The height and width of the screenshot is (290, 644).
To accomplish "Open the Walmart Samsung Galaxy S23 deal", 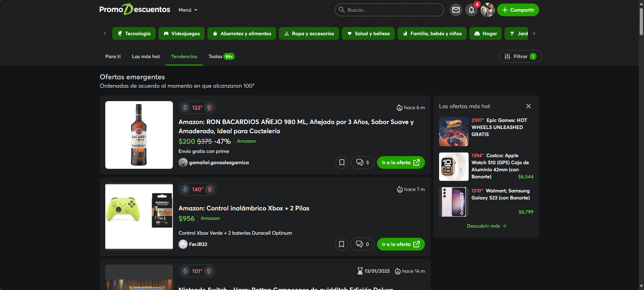I will [x=501, y=194].
